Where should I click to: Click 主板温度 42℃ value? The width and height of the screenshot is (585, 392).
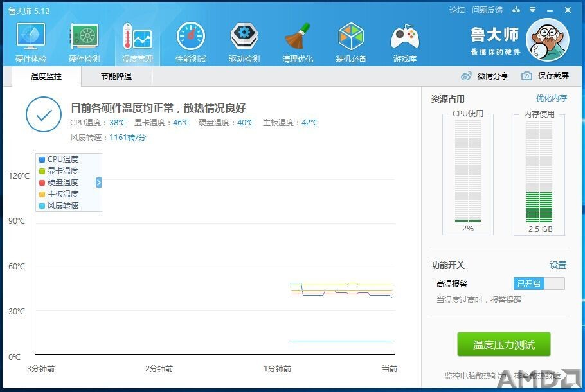pos(310,122)
